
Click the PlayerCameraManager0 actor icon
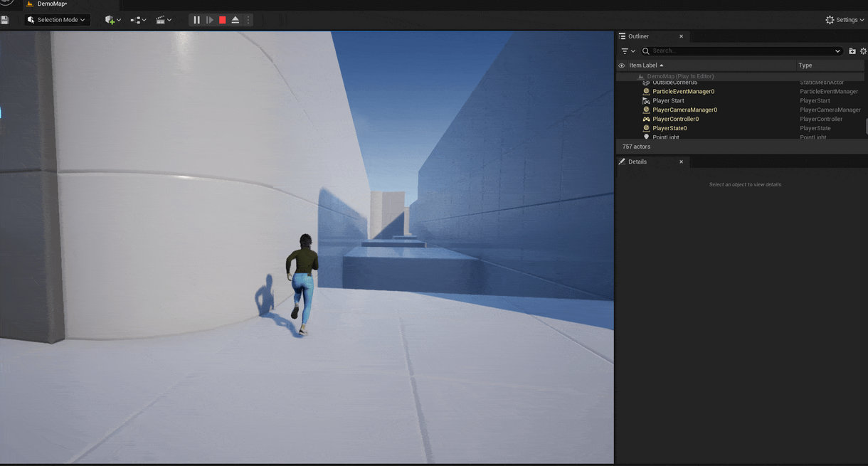646,110
